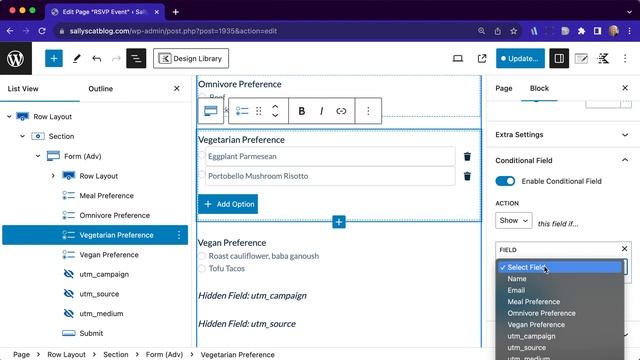
Task: Open the Show action dropdown
Action: (513, 220)
